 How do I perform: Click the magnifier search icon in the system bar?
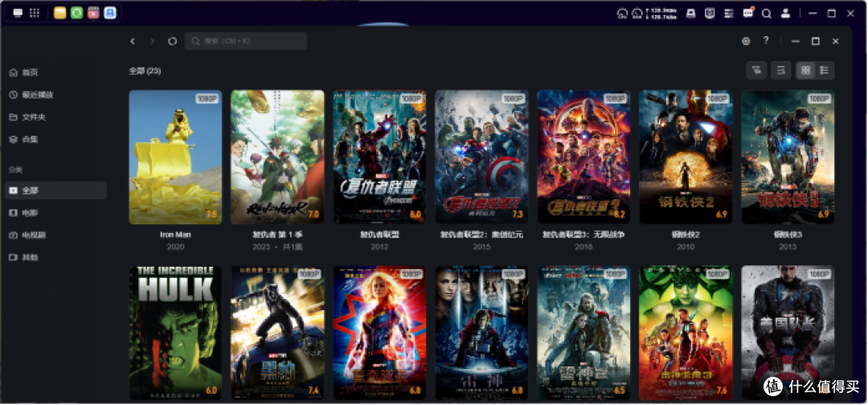pyautogui.click(x=767, y=14)
